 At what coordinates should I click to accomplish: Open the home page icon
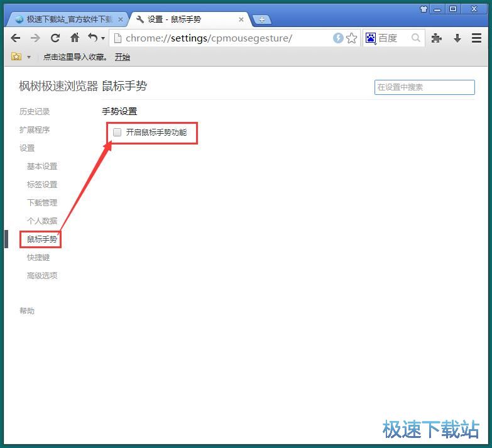[75, 38]
